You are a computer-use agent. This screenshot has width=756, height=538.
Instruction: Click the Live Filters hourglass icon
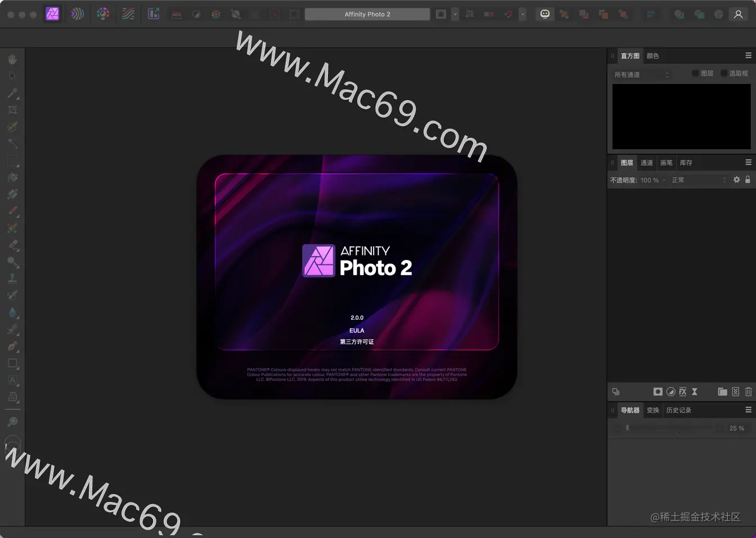(x=695, y=392)
